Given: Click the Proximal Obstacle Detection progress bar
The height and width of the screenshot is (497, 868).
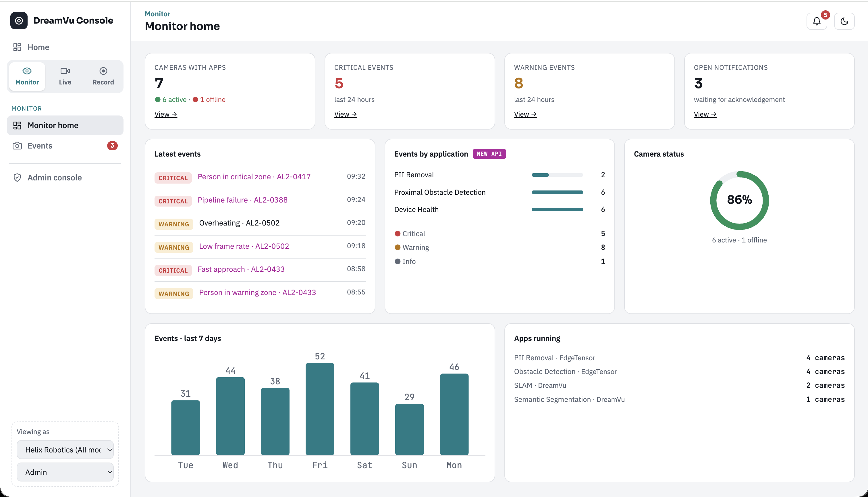Looking at the screenshot, I should tap(557, 192).
